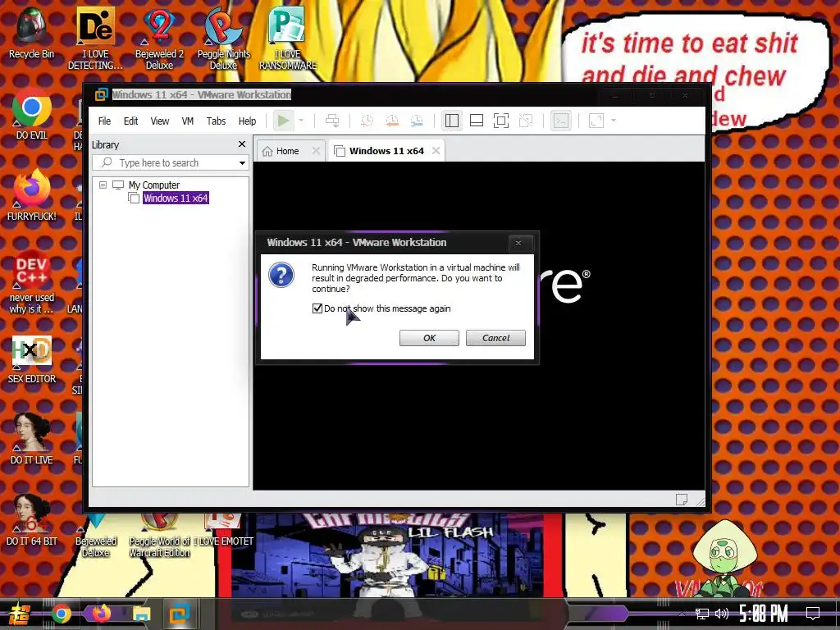Click the stretch guest display icon
Screen dimensions: 840x630
point(596,121)
